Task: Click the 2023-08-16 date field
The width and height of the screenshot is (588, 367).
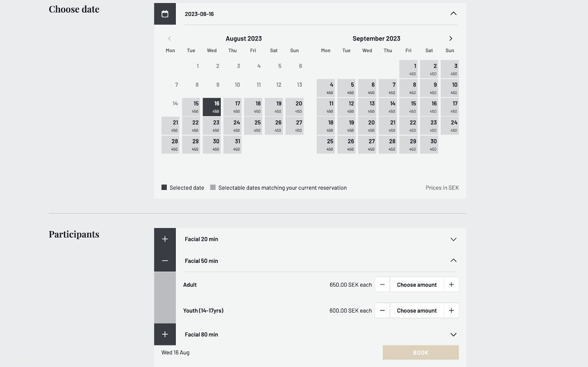Action: (x=302, y=14)
